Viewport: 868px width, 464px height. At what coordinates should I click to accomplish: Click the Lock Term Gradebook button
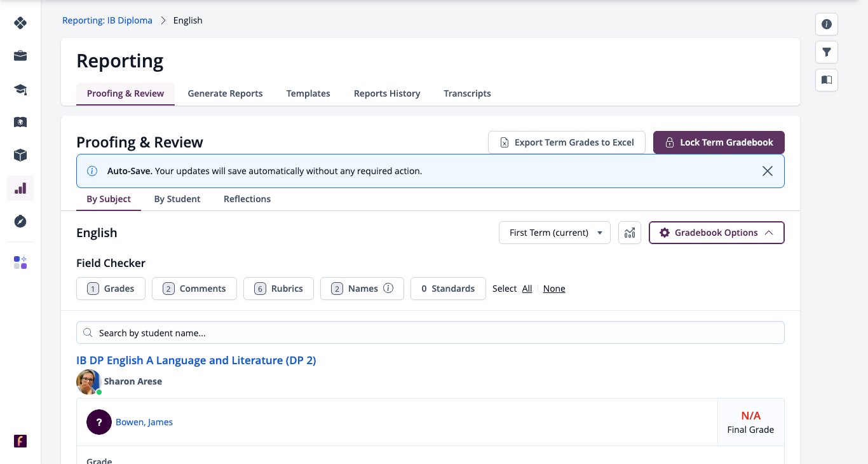tap(719, 142)
